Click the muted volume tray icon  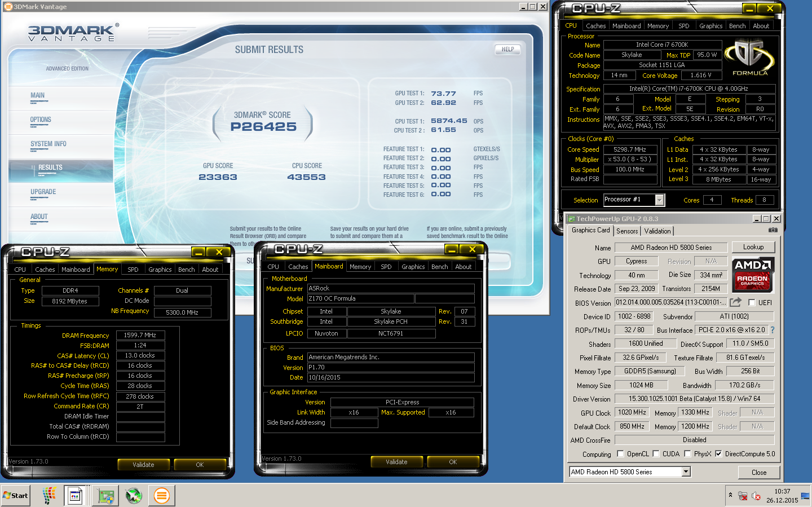(x=756, y=496)
